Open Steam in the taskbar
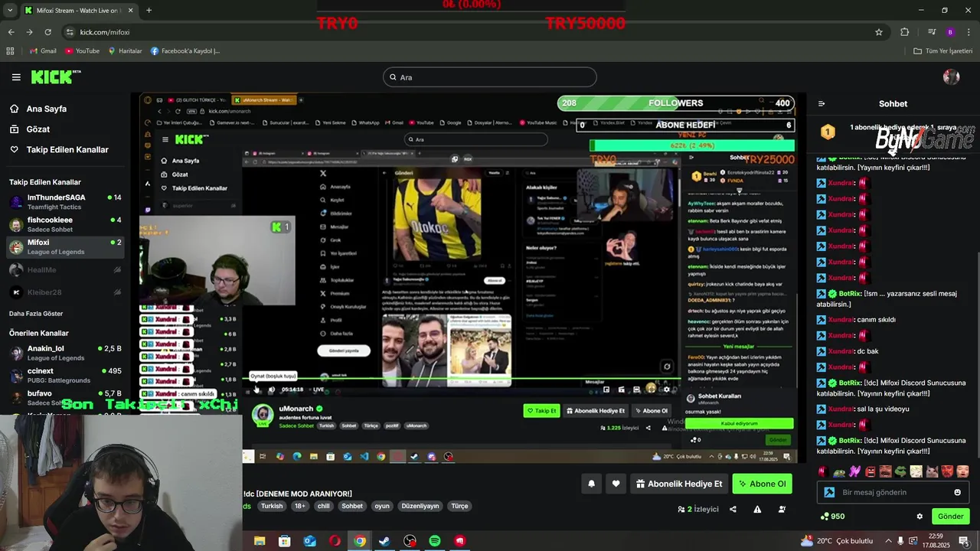The image size is (980, 551). tap(385, 541)
